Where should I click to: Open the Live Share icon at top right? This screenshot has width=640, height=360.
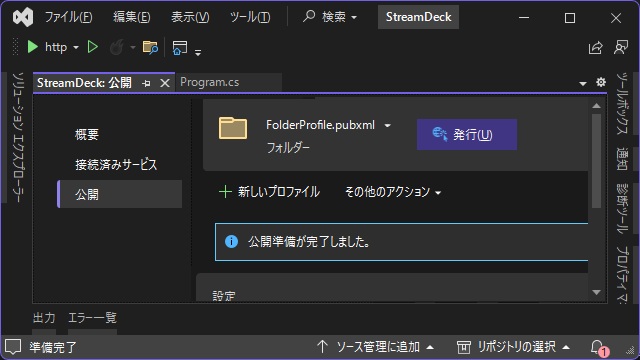(x=596, y=47)
